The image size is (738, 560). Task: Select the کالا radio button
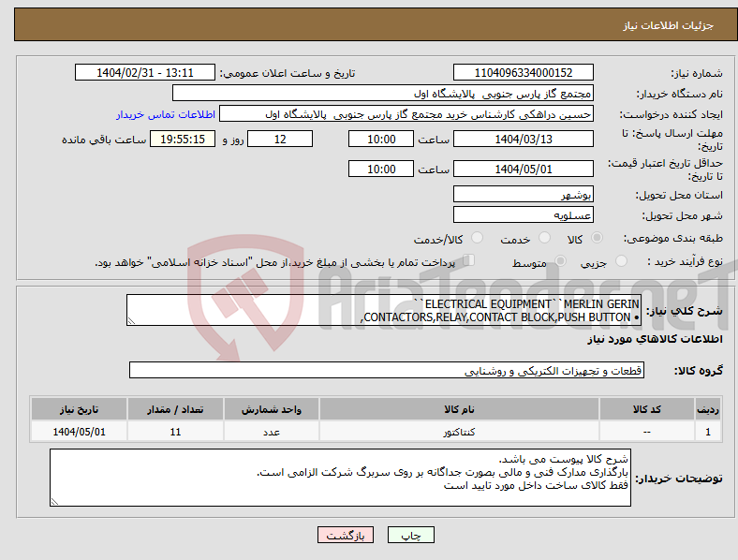[x=597, y=238]
